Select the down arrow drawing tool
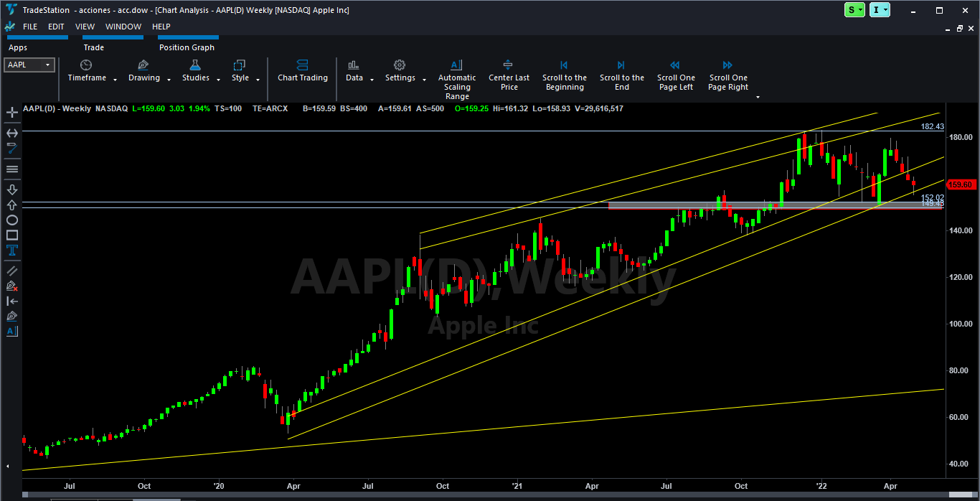The image size is (980, 501). [x=12, y=189]
